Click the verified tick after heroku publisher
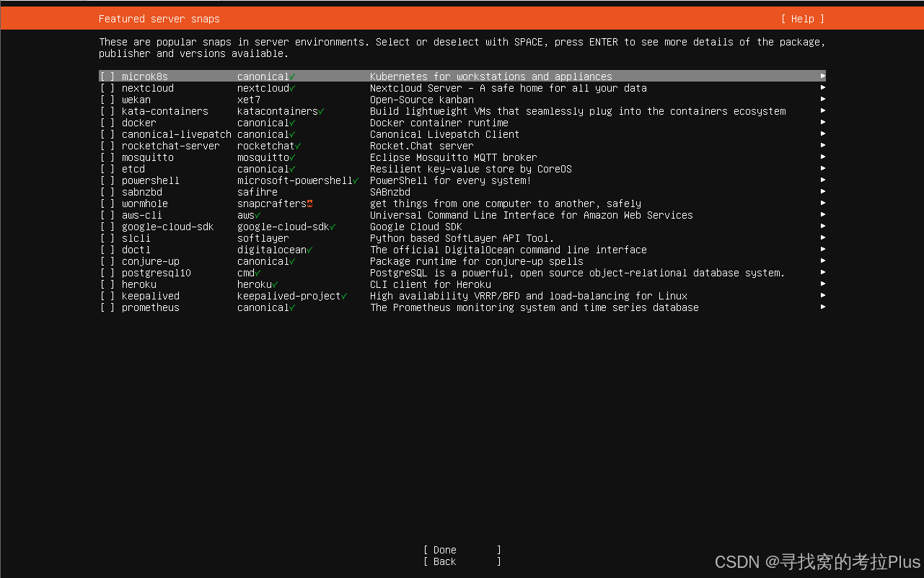Viewport: 924px width, 578px height. [x=276, y=284]
